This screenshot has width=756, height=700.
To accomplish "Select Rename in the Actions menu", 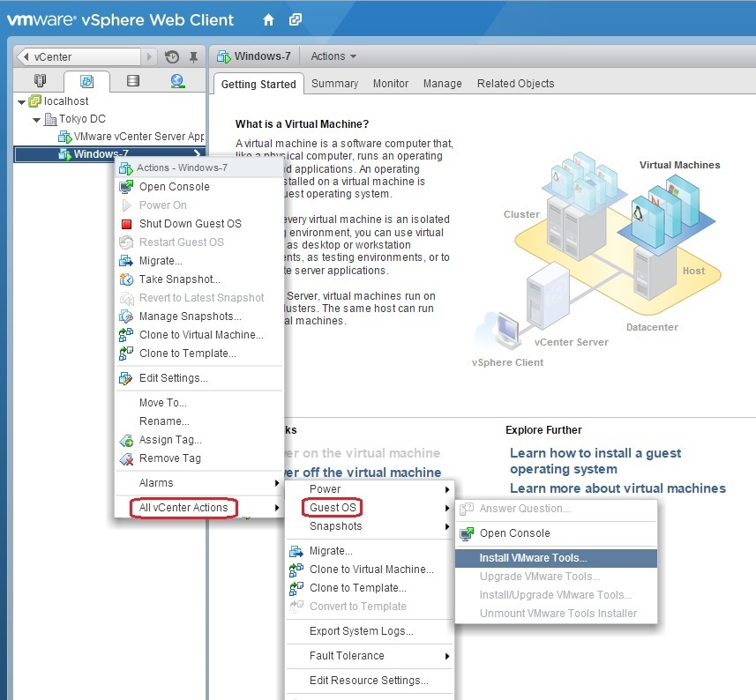I will pos(199,421).
